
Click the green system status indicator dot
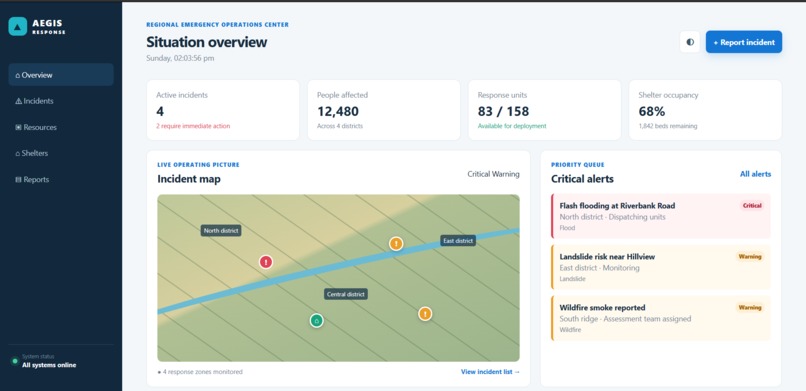(15, 361)
